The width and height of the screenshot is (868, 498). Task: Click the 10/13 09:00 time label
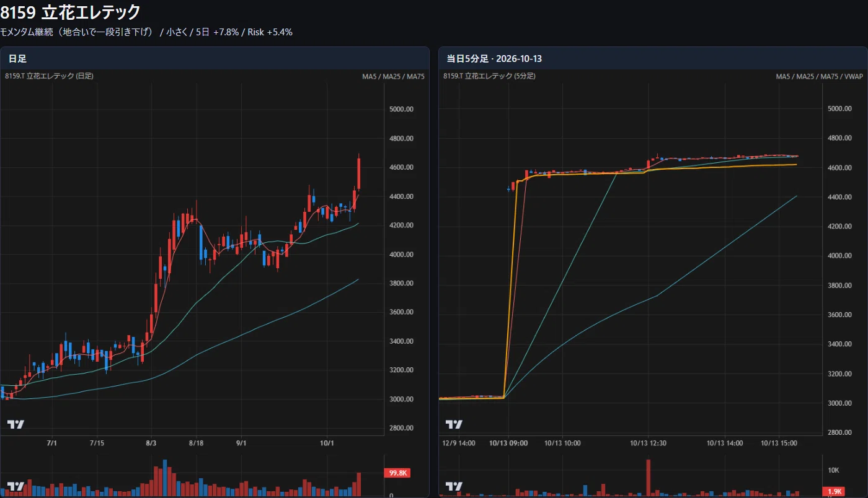(508, 443)
